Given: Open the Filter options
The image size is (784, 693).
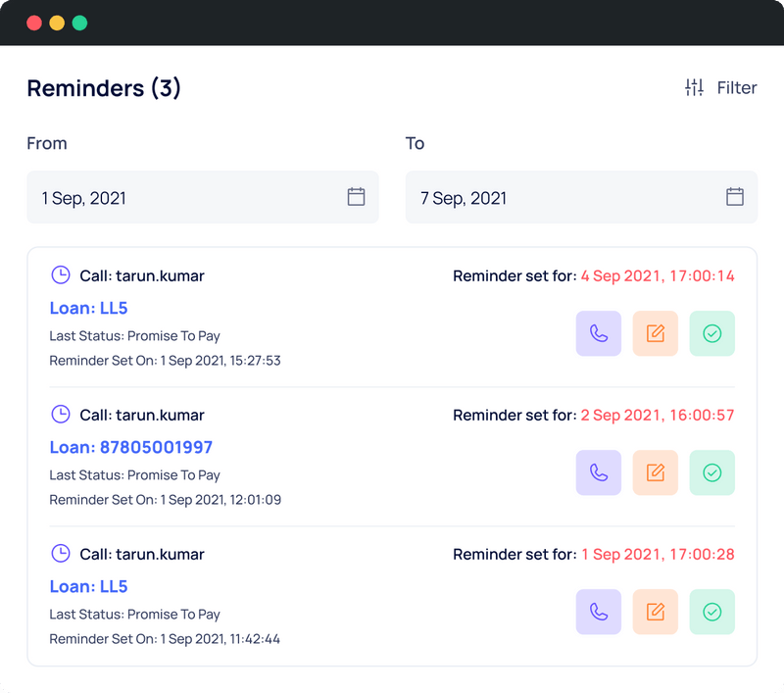Looking at the screenshot, I should pos(722,87).
